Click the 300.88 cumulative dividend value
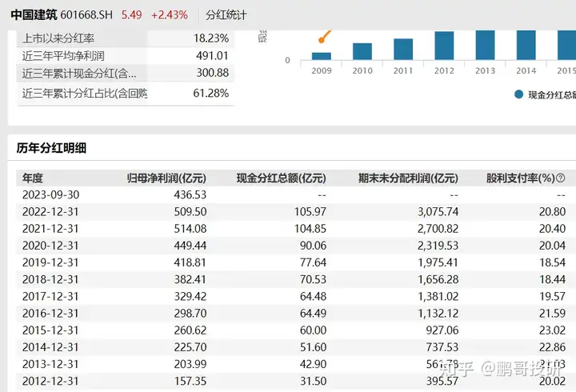This screenshot has width=576, height=392. 212,73
